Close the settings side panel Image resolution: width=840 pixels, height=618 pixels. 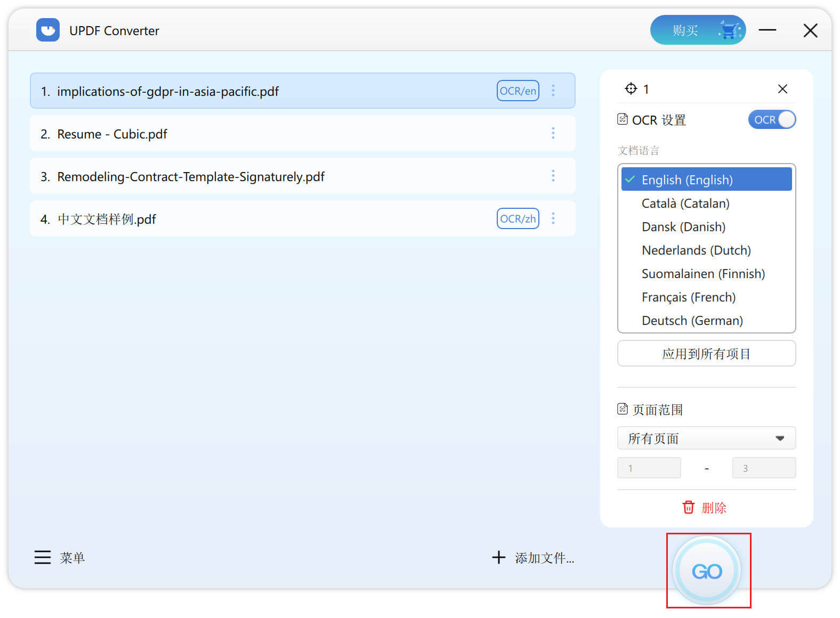782,89
